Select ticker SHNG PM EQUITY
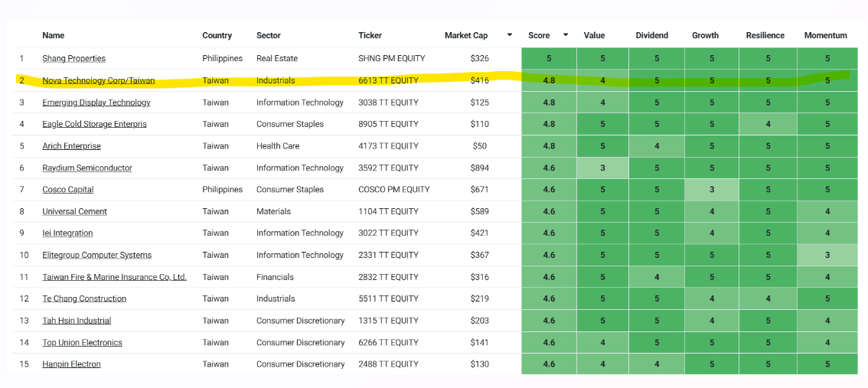 coord(392,58)
